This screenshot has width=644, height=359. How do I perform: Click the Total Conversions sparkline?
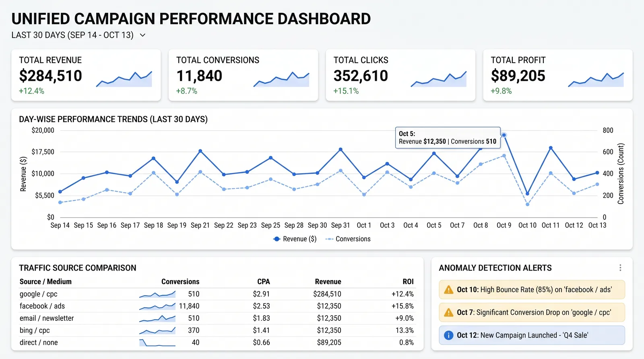(x=281, y=79)
